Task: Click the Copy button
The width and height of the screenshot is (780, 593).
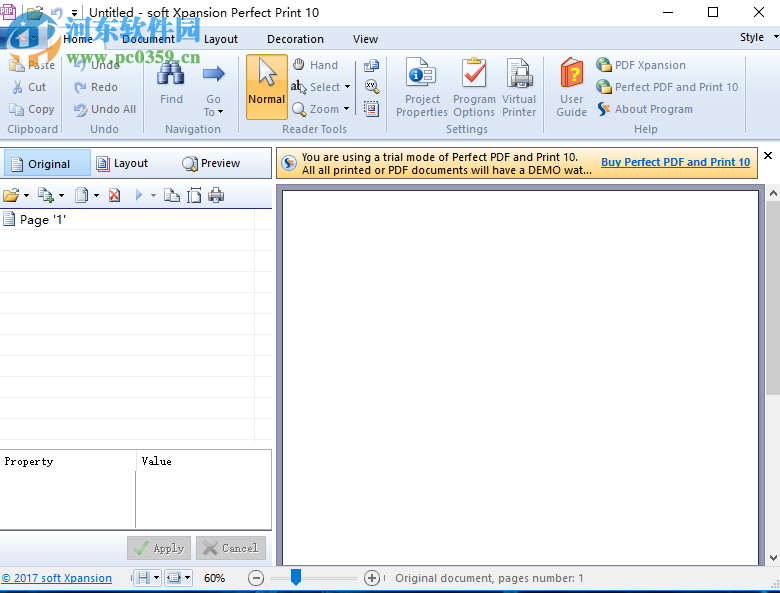Action: pos(32,109)
